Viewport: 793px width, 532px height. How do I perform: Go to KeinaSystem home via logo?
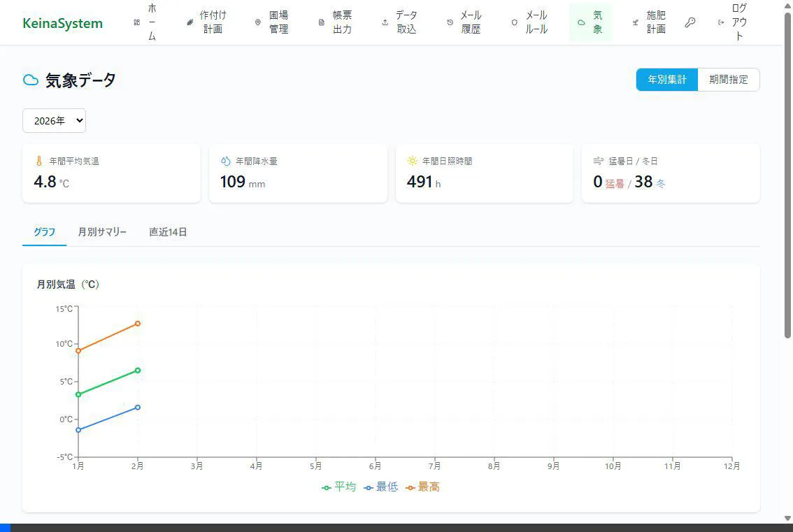tap(62, 23)
